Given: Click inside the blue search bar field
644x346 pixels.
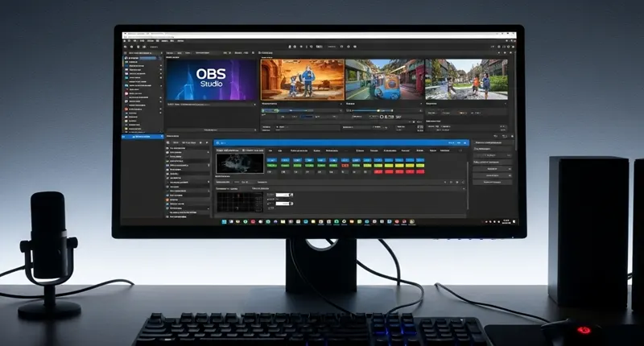Looking at the screenshot, I should pyautogui.click(x=341, y=143).
